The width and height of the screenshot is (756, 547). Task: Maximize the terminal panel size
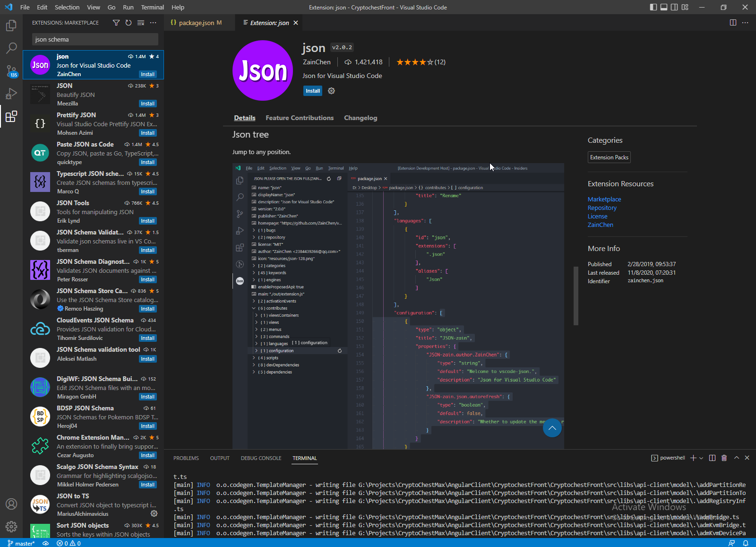point(736,458)
